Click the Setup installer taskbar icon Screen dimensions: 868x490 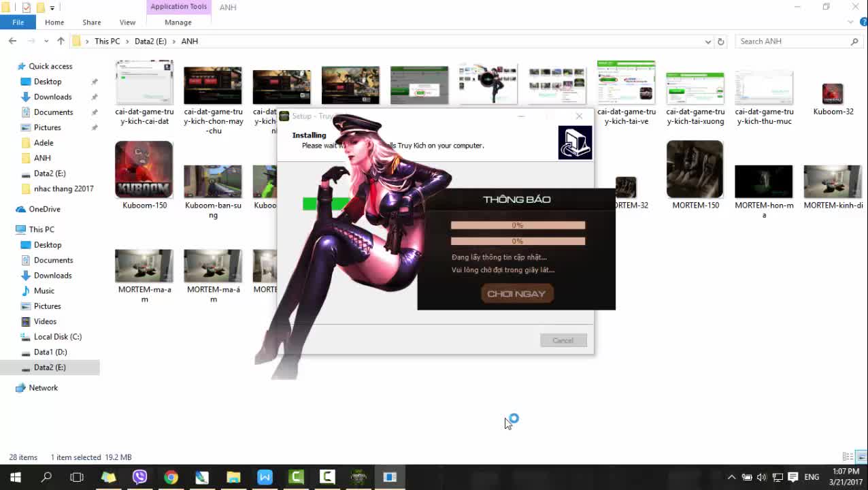(390, 477)
